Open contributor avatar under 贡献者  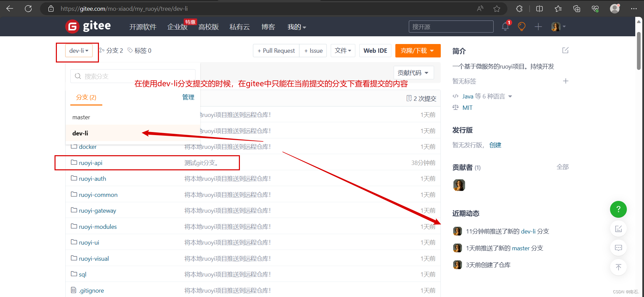coord(459,185)
